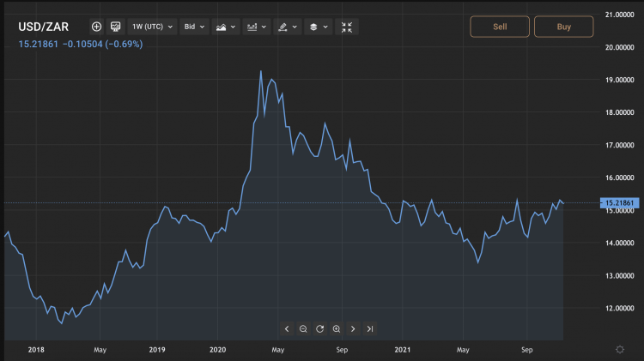Open the Bid price type dropdown
Screen dimensions: 644x361
pyautogui.click(x=194, y=27)
